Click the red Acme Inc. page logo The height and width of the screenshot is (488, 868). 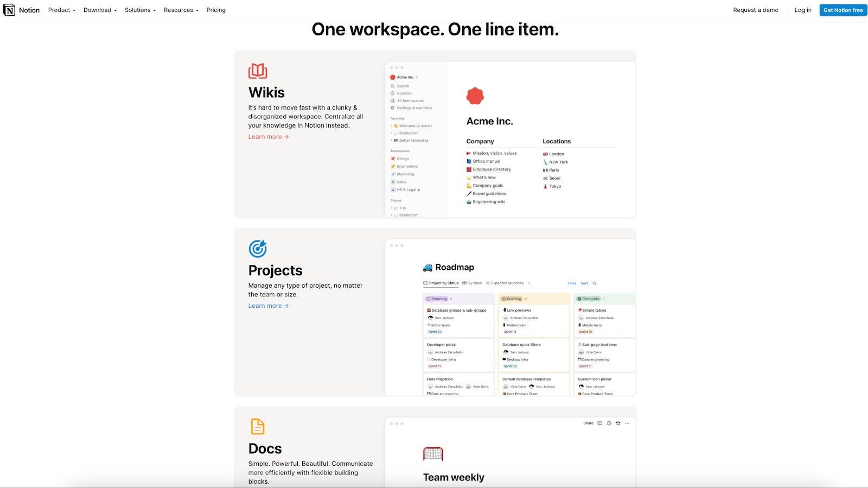475,96
